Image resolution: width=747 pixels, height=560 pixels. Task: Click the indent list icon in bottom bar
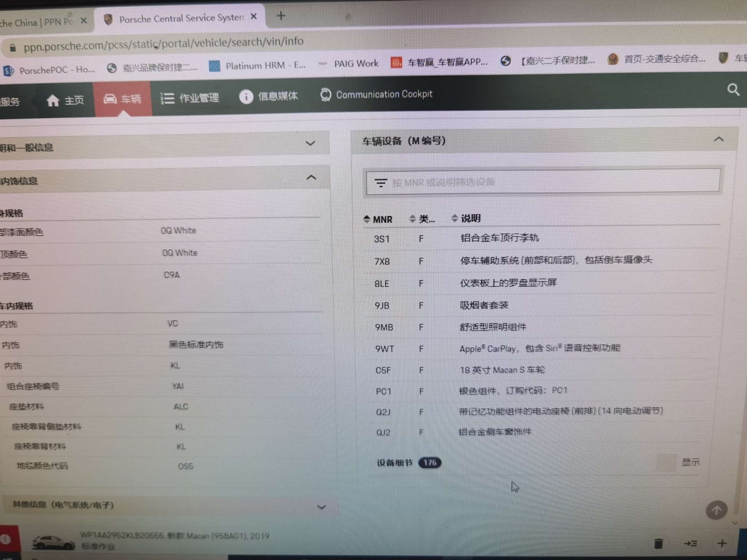[x=690, y=543]
